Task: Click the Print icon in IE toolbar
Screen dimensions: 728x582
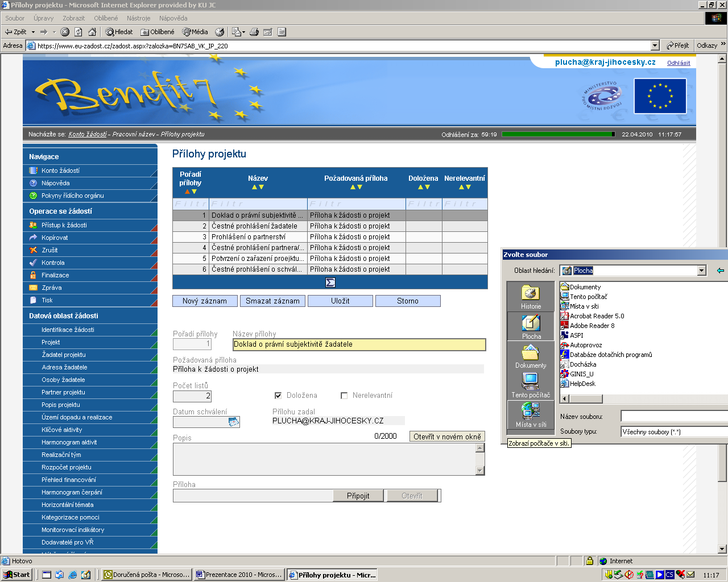Action: click(x=254, y=32)
